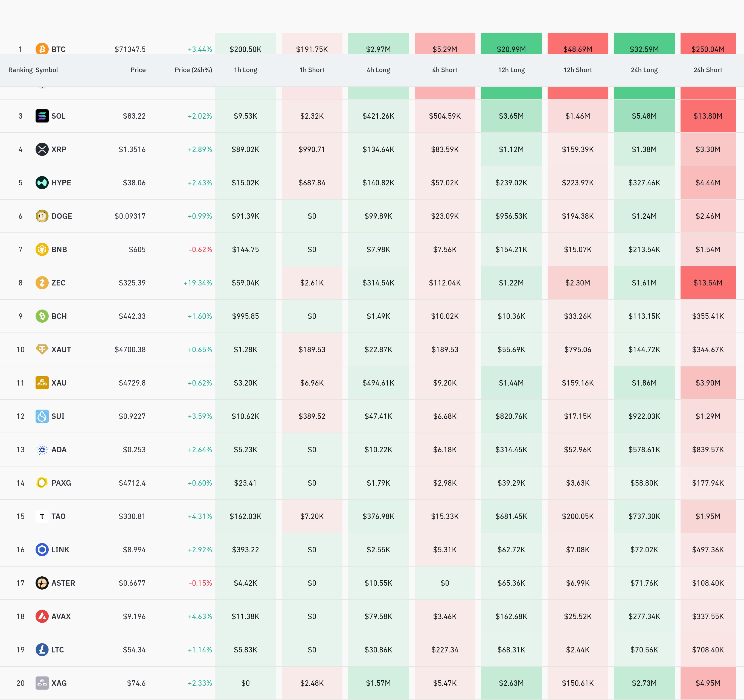The height and width of the screenshot is (700, 744).
Task: Open the ASTER symbol link
Action: pyautogui.click(x=63, y=583)
